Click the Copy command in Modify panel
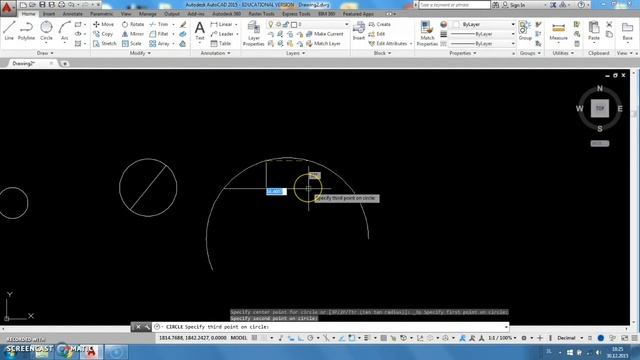Image resolution: width=640 pixels, height=360 pixels. (x=103, y=34)
